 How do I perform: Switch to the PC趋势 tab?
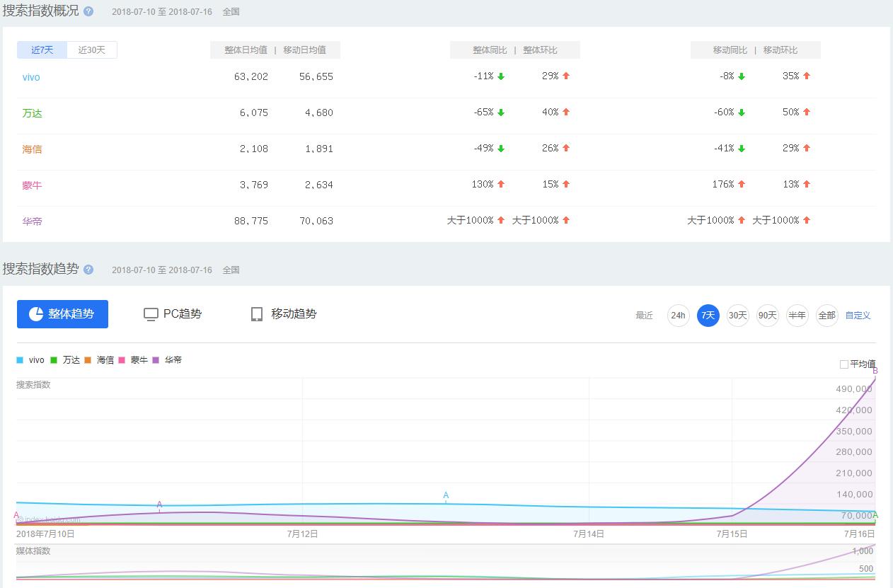coord(172,313)
